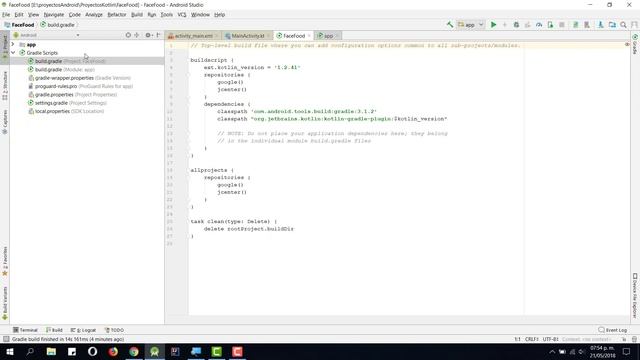Open the Gradle tool window on right edge
This screenshot has height=360, width=640.
(635, 44)
